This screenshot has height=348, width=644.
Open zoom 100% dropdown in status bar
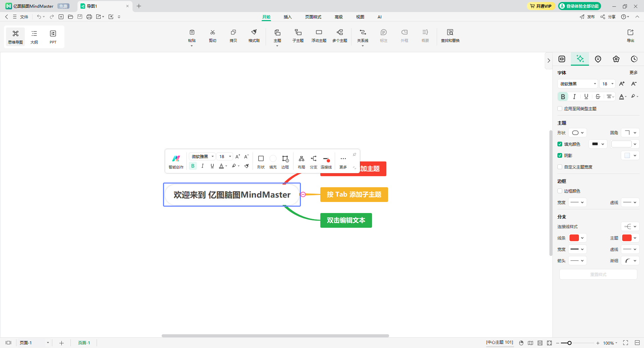tap(610, 343)
